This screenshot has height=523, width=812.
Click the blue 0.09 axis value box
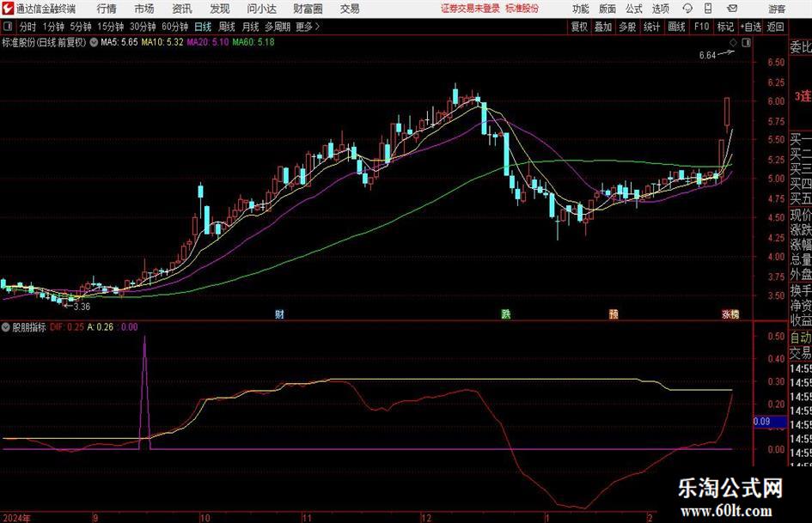point(770,422)
